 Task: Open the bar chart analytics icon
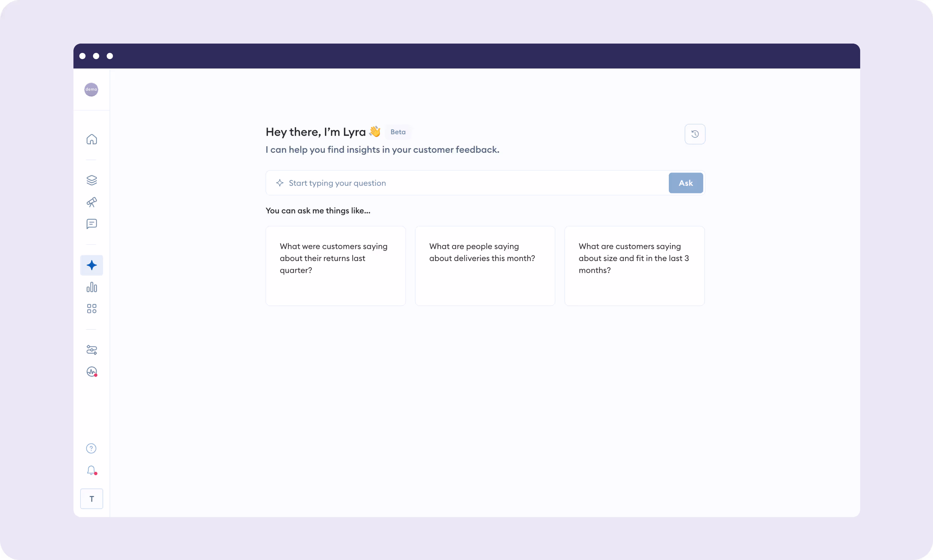tap(91, 287)
